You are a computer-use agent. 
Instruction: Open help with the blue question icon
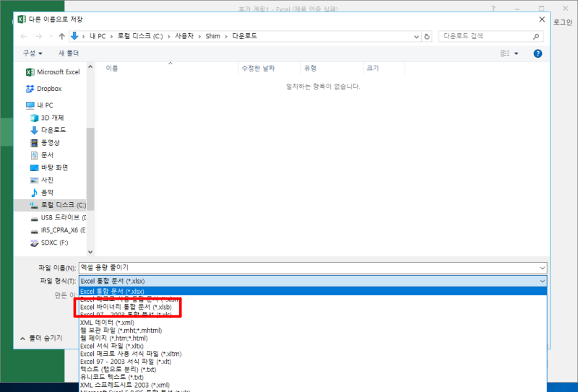538,53
